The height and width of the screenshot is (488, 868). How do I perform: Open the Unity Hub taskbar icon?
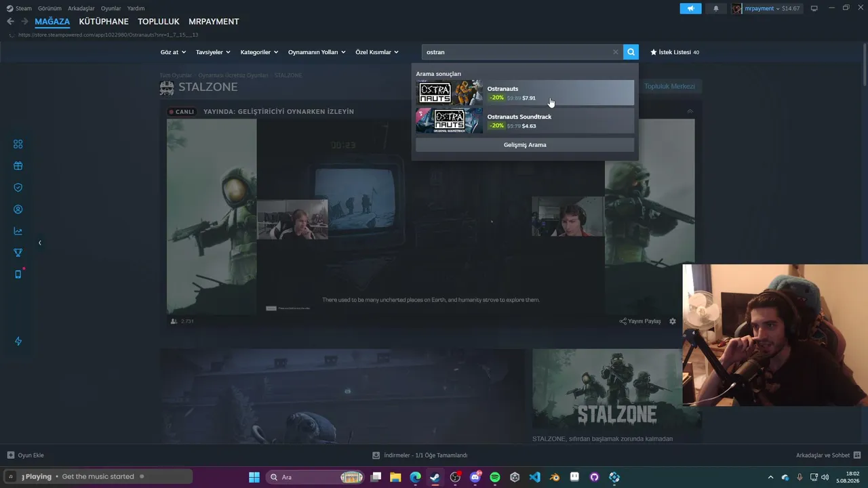[515, 477]
